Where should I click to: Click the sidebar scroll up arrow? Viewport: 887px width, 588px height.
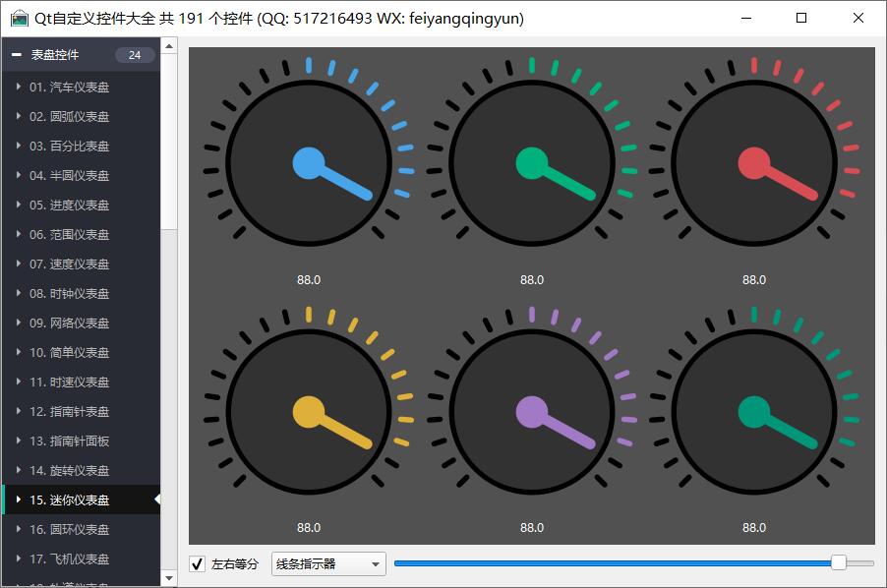[169, 45]
